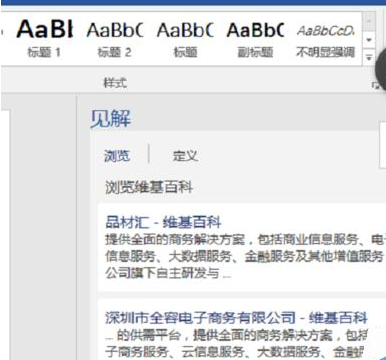This screenshot has width=386, height=360.
Task: Open 深圳市全容电子商务有限公司 - 维基百科 link
Action: pos(236,318)
